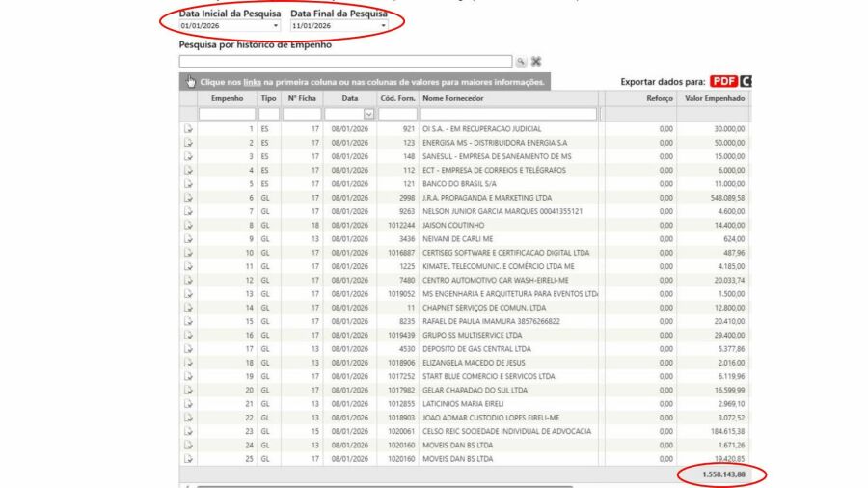868x488 pixels.
Task: Click value 29.400,00 for GRUPO SS MULTISERVICE
Action: pyautogui.click(x=730, y=336)
